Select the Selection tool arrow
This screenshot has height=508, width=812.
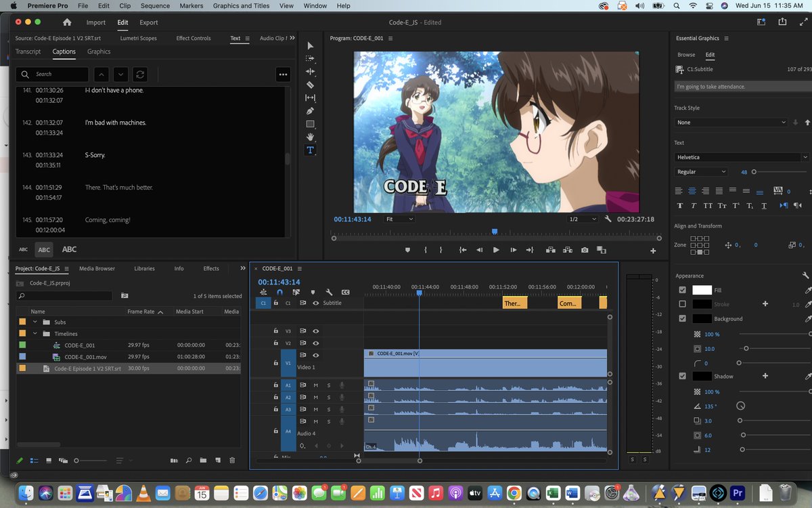click(310, 45)
